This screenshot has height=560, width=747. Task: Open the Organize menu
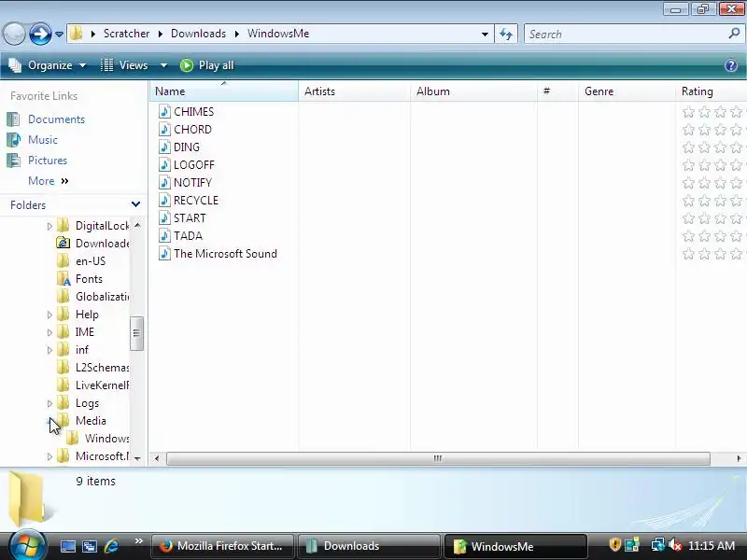tap(49, 65)
